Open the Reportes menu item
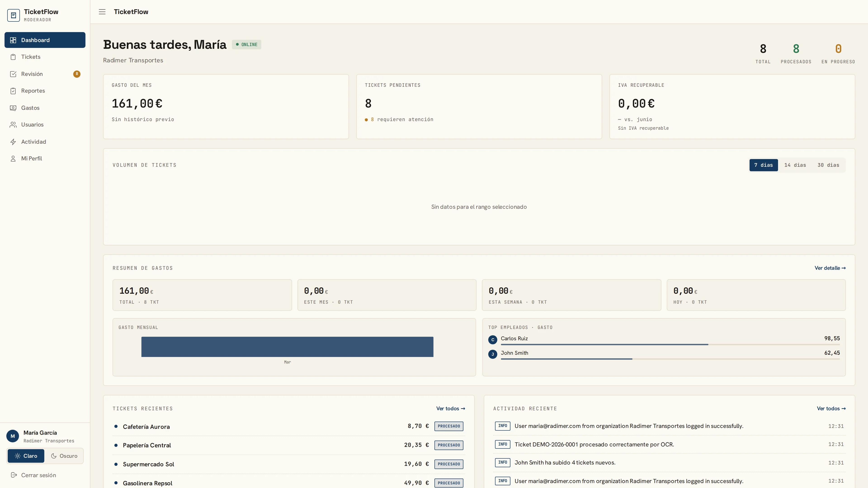Image resolution: width=868 pixels, height=488 pixels. click(x=45, y=91)
